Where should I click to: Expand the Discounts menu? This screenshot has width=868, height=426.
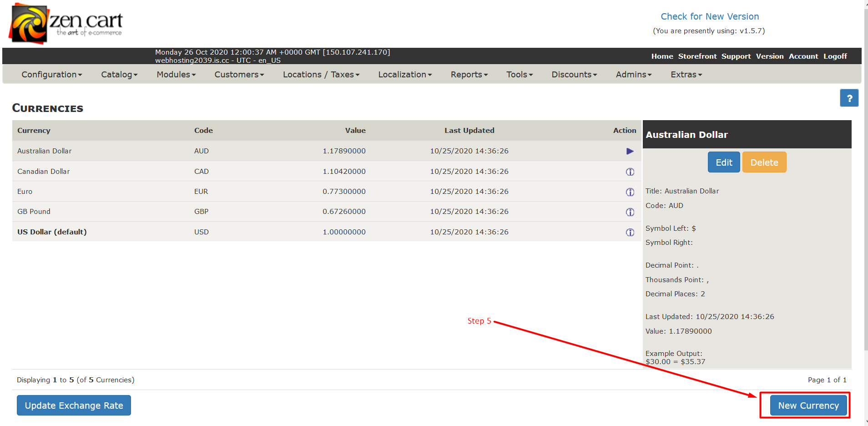(x=574, y=74)
